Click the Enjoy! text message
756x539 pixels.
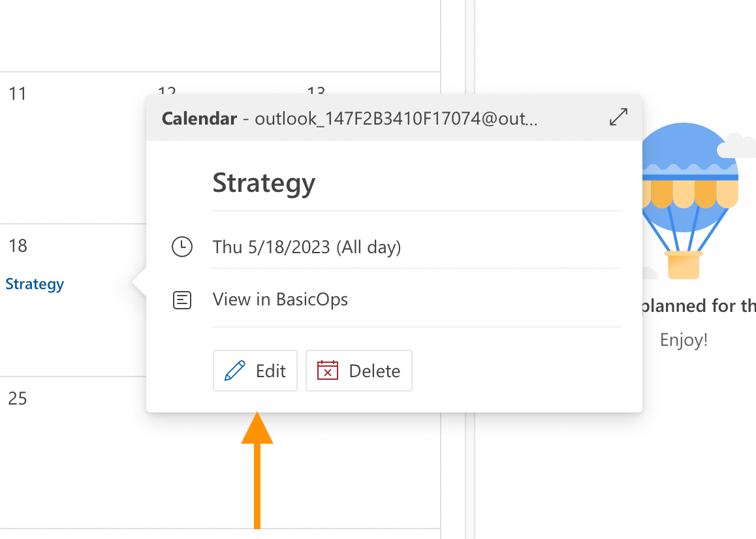[x=683, y=339]
